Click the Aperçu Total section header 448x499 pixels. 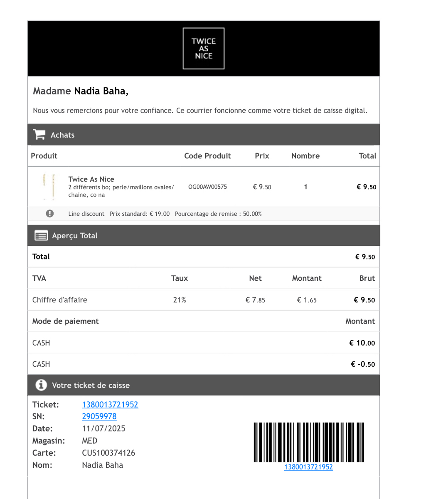pyautogui.click(x=75, y=236)
